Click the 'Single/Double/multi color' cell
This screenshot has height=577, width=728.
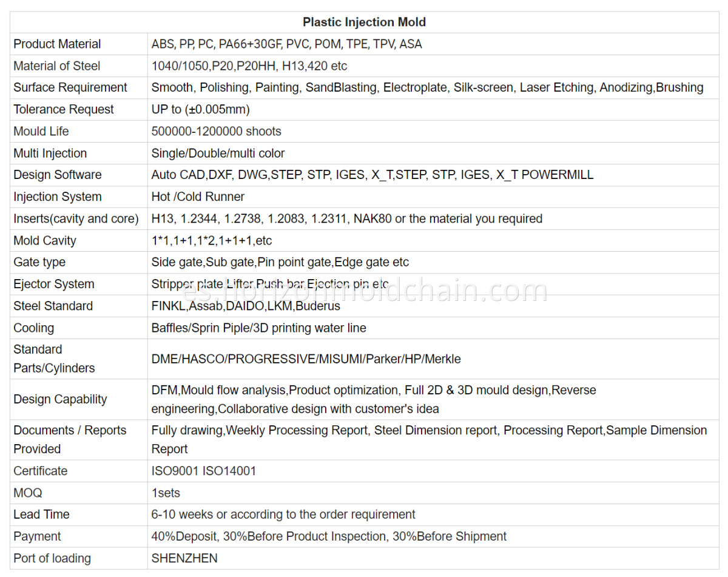pyautogui.click(x=218, y=154)
